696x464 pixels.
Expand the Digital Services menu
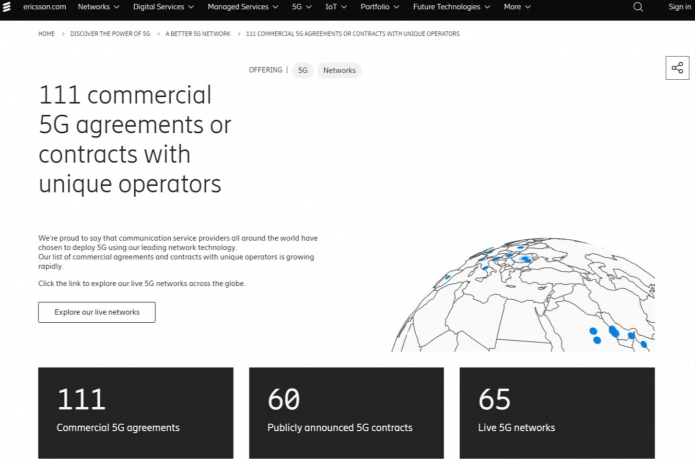tap(163, 7)
